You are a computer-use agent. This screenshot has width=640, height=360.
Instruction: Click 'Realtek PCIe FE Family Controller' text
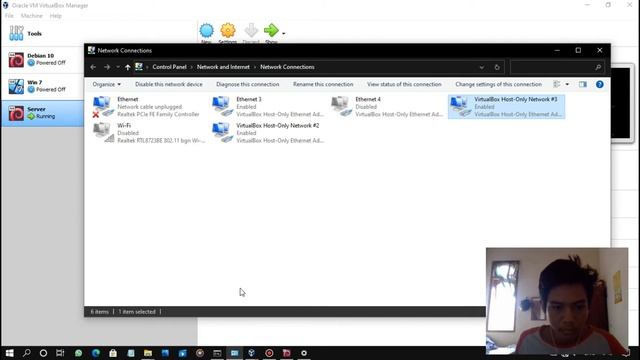[158, 114]
